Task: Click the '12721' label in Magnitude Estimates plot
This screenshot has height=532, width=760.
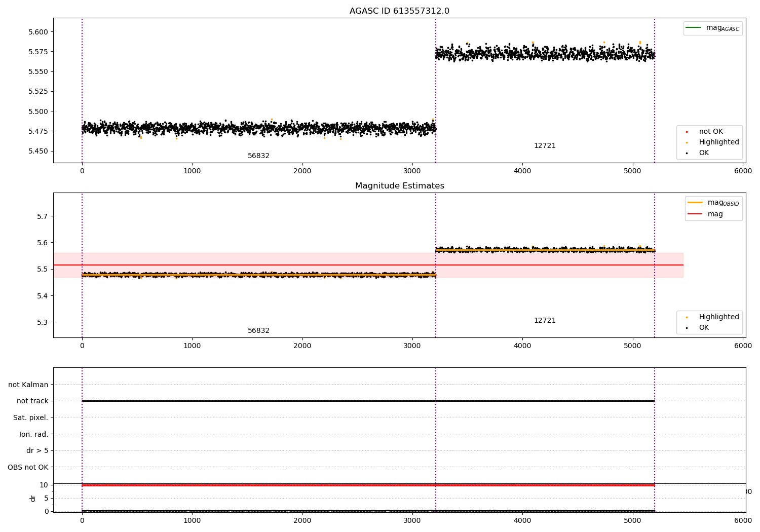Action: (x=545, y=320)
